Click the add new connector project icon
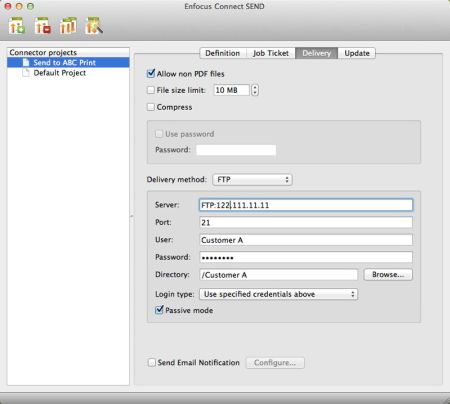This screenshot has height=404, width=450. [17, 26]
